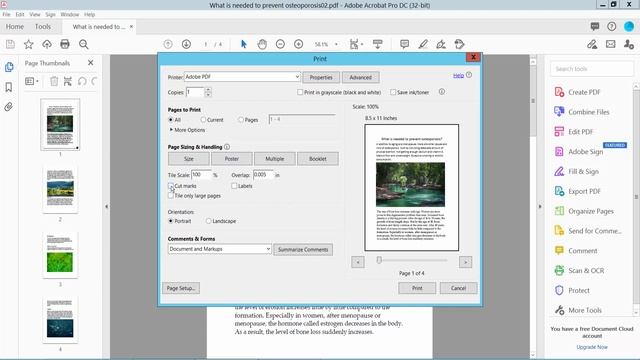This screenshot has height=360, width=640.
Task: Click the fit page options icon
Action: (x=354, y=44)
